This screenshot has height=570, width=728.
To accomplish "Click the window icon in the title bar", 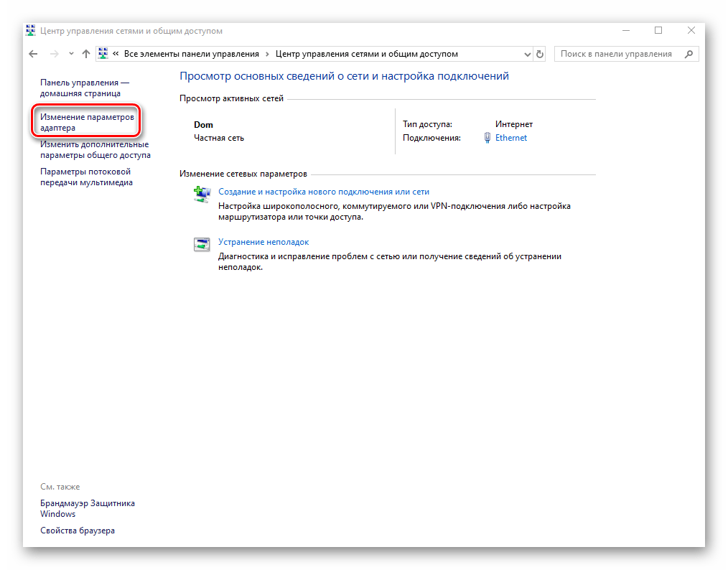I will pos(30,31).
